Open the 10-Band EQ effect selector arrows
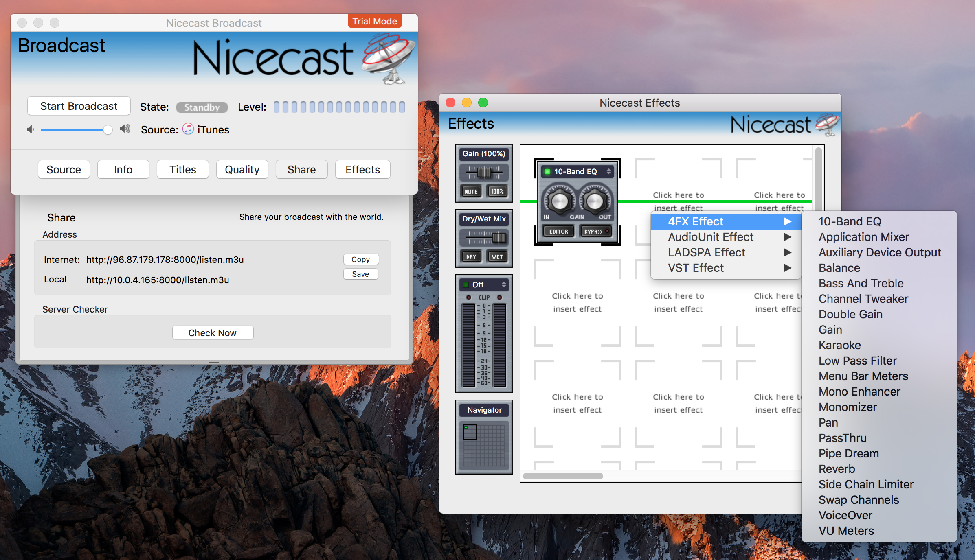 click(608, 172)
